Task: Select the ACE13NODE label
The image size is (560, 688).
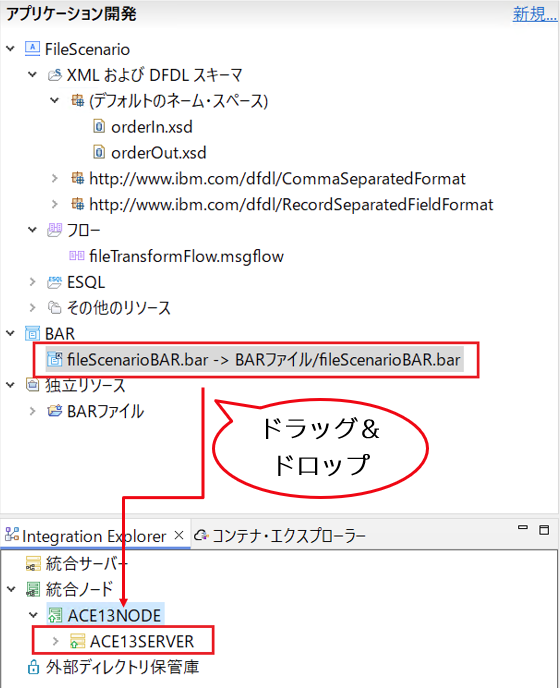Action: pyautogui.click(x=114, y=616)
